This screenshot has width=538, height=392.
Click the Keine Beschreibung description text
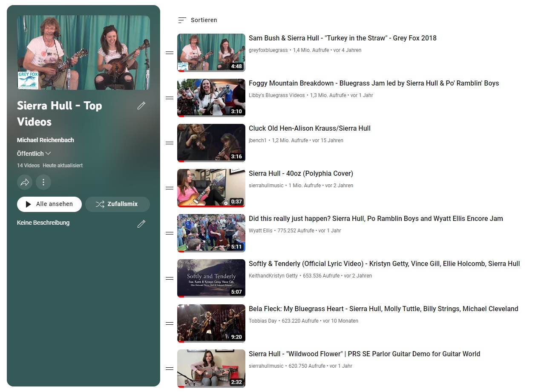[x=43, y=223]
